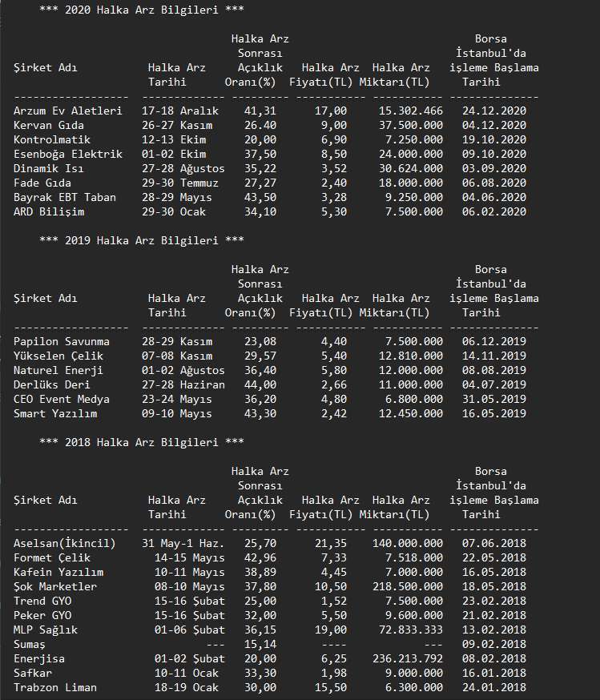Screen dimensions: 600x700
Task: Select the ratio value "15,14"
Action: point(260,644)
